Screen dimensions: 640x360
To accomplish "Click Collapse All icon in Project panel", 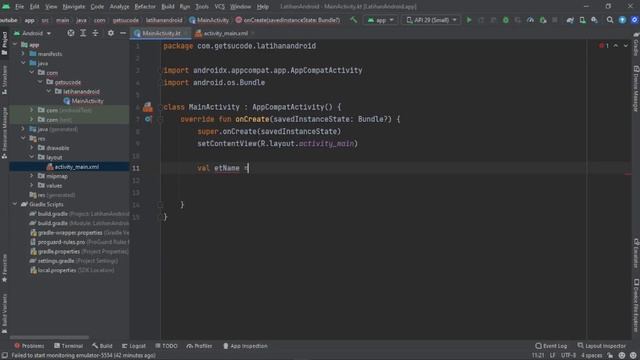I will click(x=95, y=33).
